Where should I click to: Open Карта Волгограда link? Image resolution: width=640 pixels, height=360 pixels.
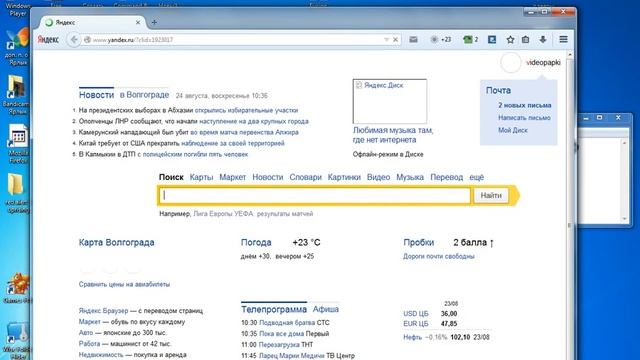(116, 242)
